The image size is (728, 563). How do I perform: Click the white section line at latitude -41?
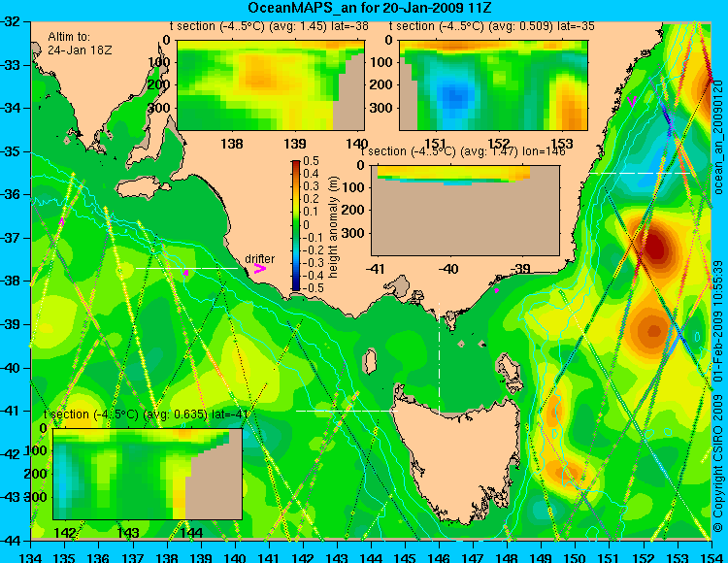[347, 411]
